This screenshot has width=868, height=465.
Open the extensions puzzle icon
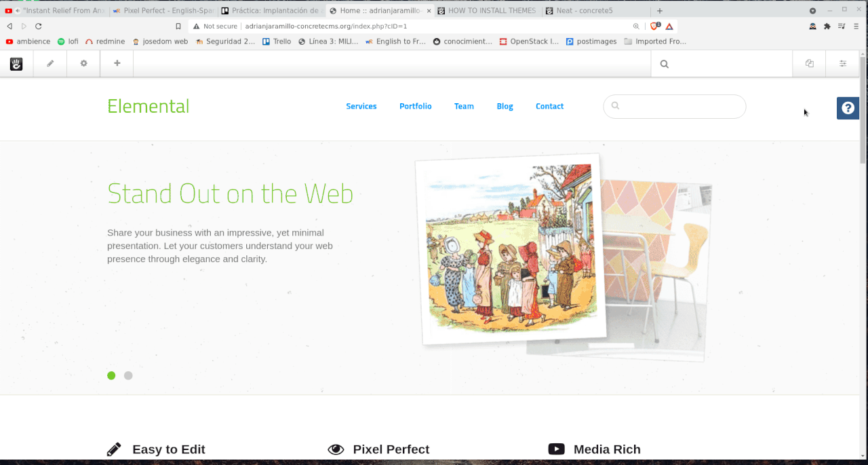point(827,26)
